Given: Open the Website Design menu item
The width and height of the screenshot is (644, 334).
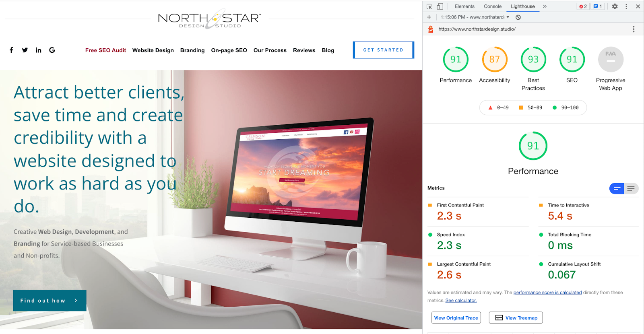Looking at the screenshot, I should [x=153, y=50].
